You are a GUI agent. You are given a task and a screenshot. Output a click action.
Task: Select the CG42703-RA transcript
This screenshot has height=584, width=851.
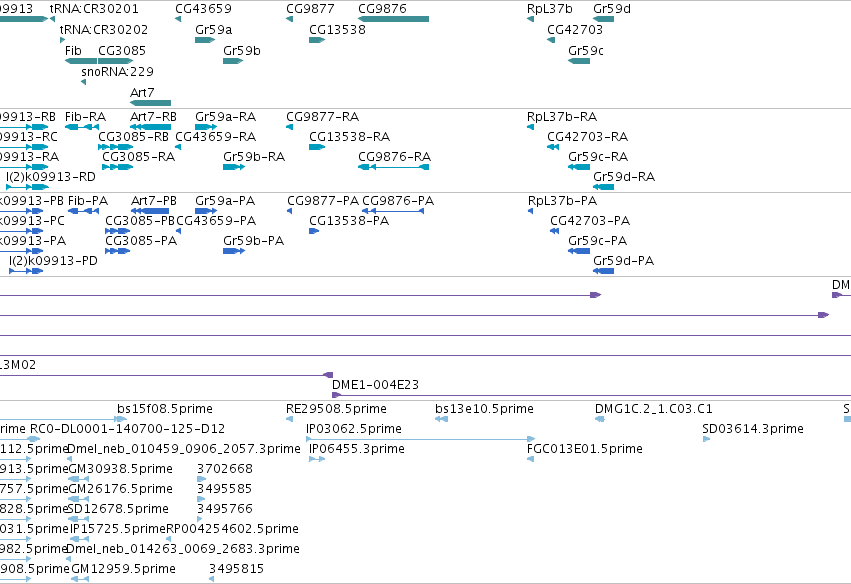pos(553,147)
